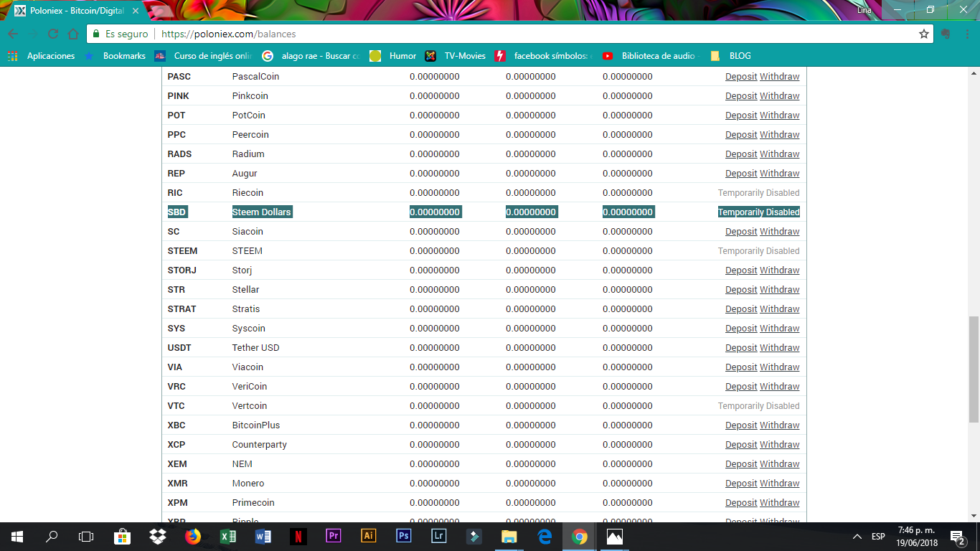Viewport: 980px width, 551px height.
Task: Open Adobe Premiere Pro from the taskbar
Action: pos(334,537)
